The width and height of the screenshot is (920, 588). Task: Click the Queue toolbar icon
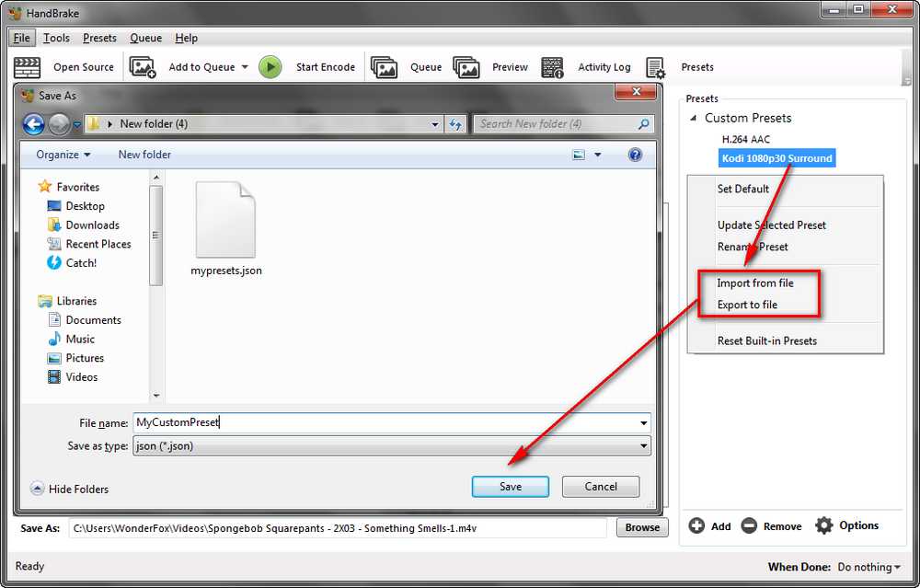coord(385,67)
